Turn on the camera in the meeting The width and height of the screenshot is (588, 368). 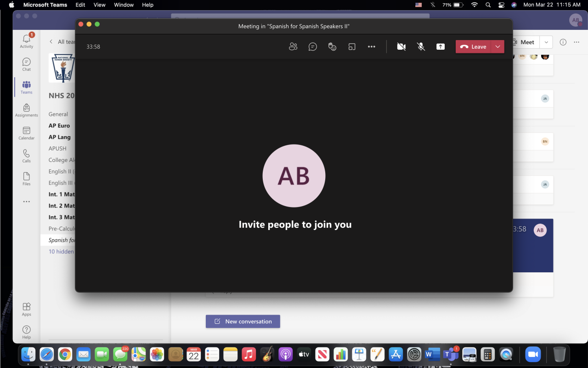click(x=401, y=46)
